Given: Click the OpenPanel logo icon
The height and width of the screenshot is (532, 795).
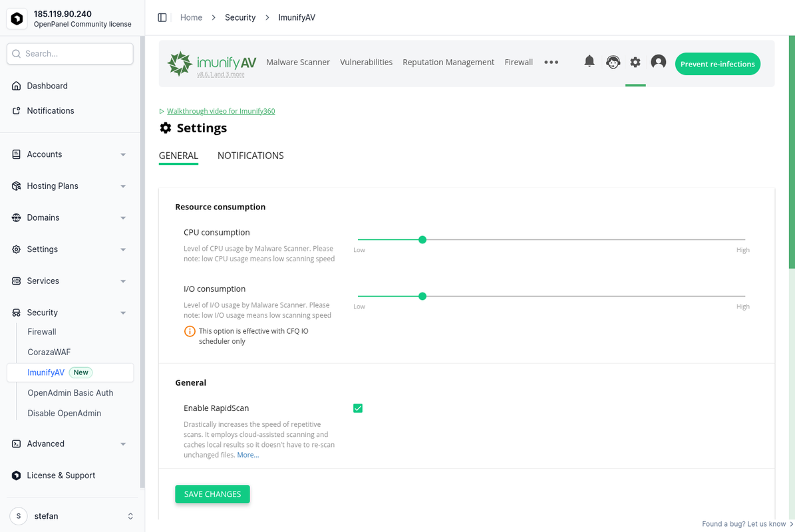Looking at the screenshot, I should point(17,19).
